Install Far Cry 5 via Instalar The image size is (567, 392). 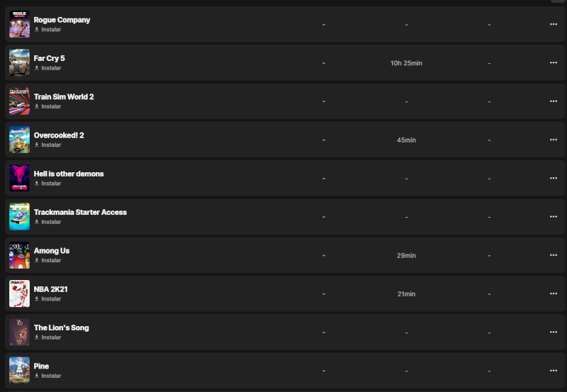tap(48, 68)
